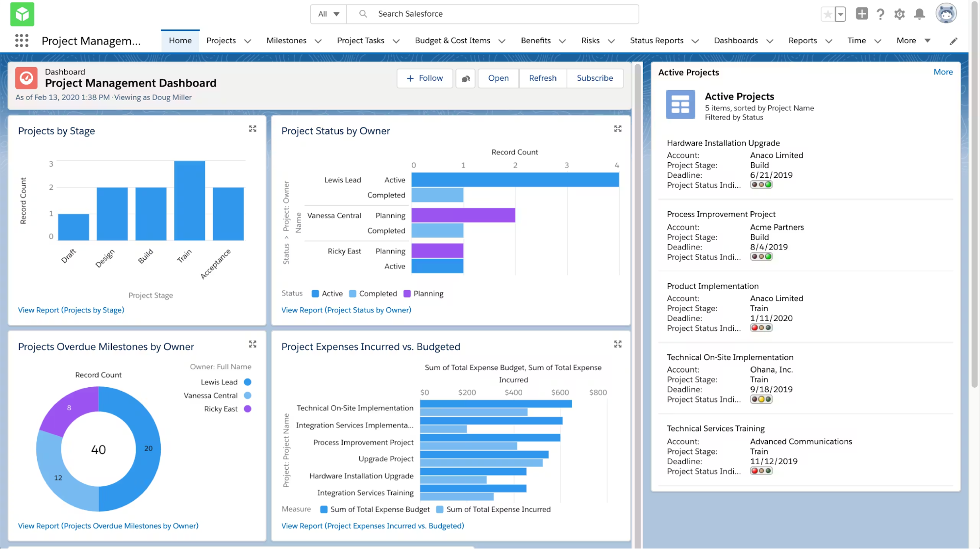Click the global actions plus icon
The image size is (980, 549).
click(x=861, y=14)
